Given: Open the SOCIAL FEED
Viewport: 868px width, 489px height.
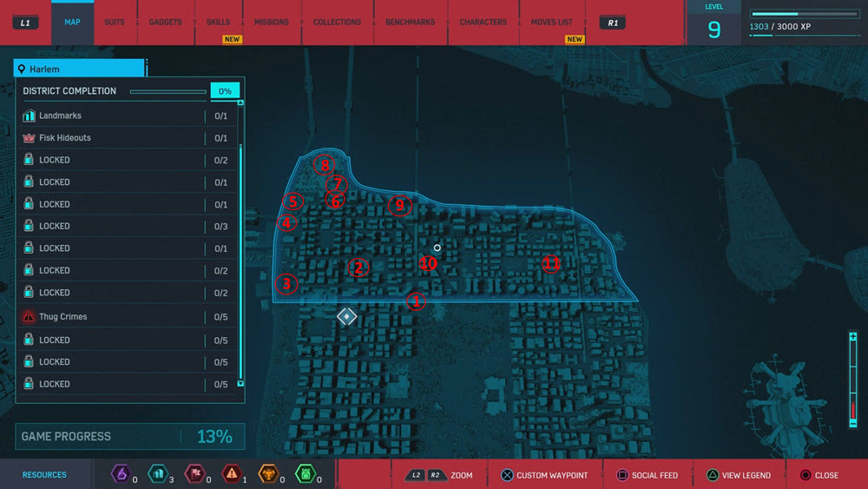Looking at the screenshot, I should 654,475.
